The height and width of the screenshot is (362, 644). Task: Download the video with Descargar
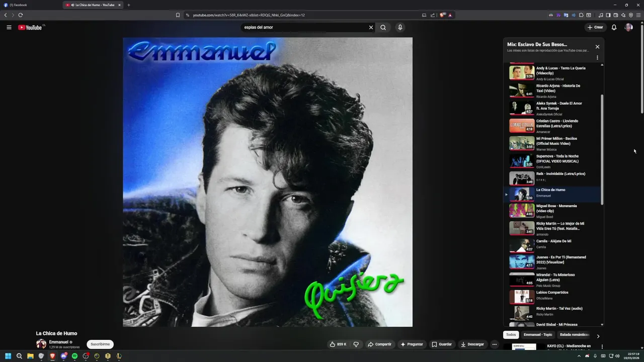pyautogui.click(x=472, y=344)
